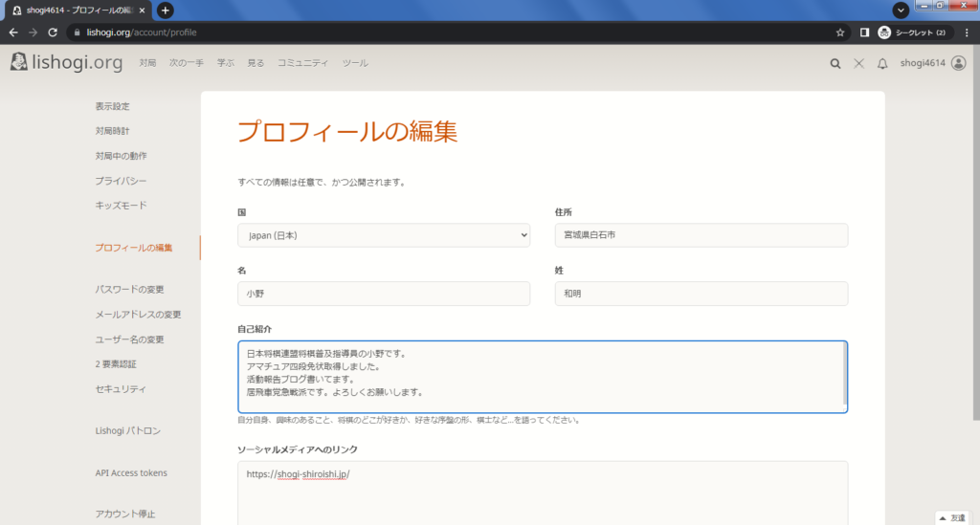
Task: Open ユーザー名の変更 page
Action: pyautogui.click(x=129, y=339)
